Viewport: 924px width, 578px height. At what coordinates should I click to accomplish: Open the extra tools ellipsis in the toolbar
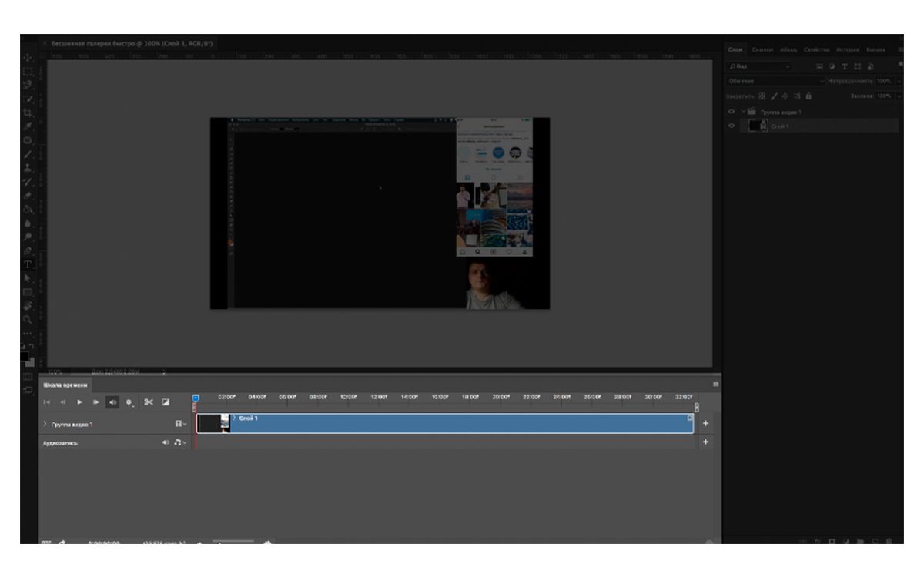pyautogui.click(x=28, y=334)
